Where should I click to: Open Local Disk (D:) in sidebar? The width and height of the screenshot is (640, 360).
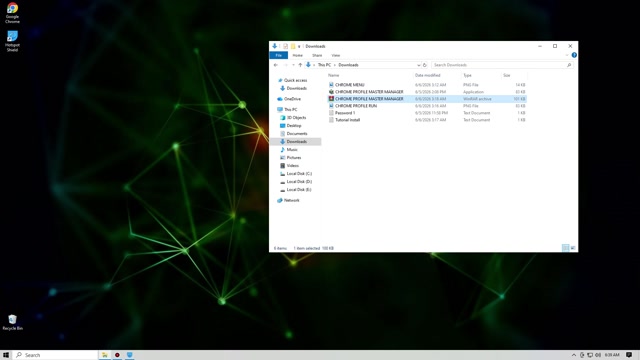(x=299, y=182)
